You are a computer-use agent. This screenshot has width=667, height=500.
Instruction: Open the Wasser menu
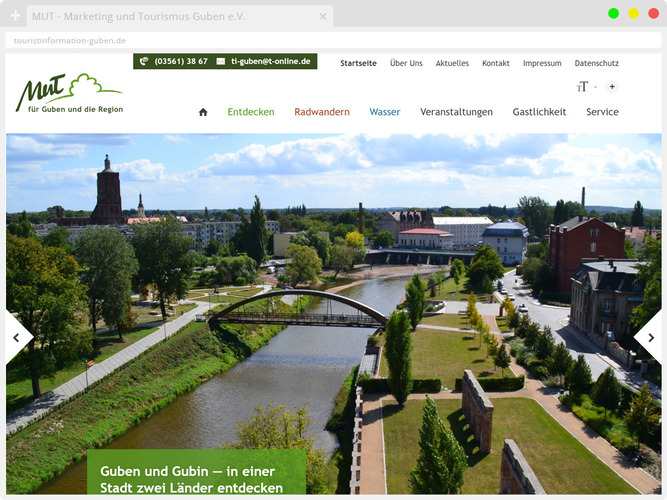(x=385, y=112)
